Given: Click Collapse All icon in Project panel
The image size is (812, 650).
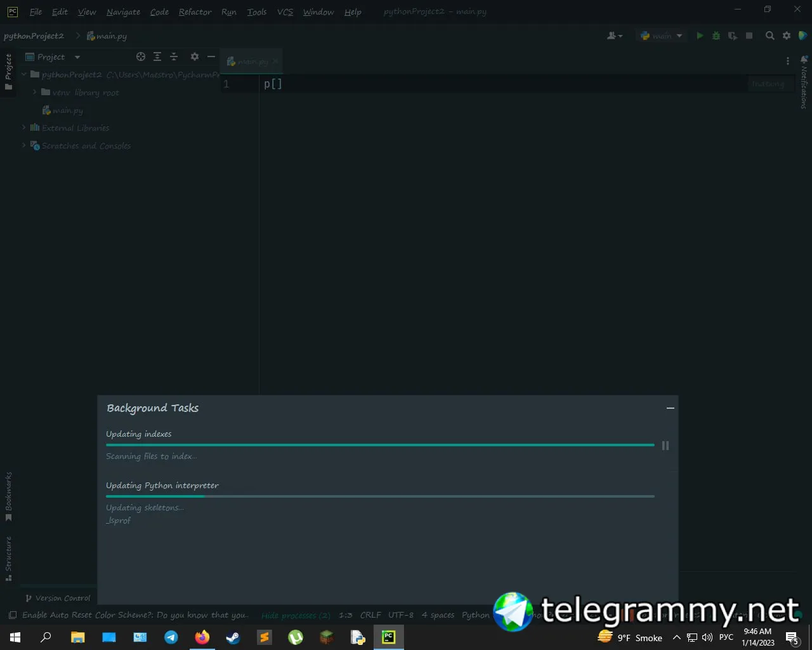Looking at the screenshot, I should click(x=174, y=56).
